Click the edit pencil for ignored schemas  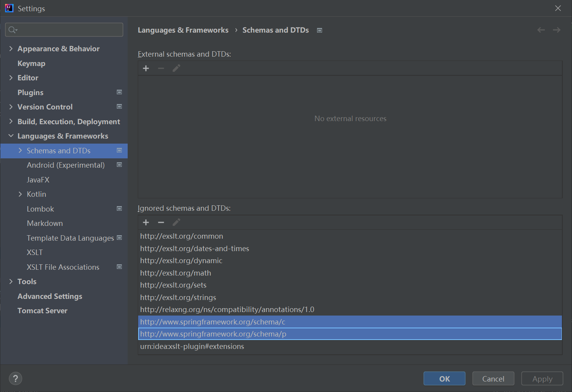click(176, 222)
